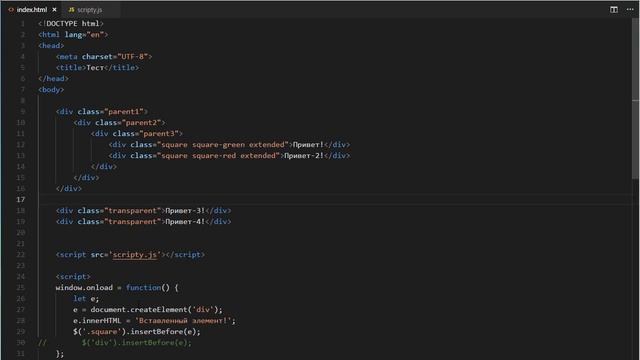Click the square-red div with Привет-2!
This screenshot has width=640, height=360.
pos(229,156)
